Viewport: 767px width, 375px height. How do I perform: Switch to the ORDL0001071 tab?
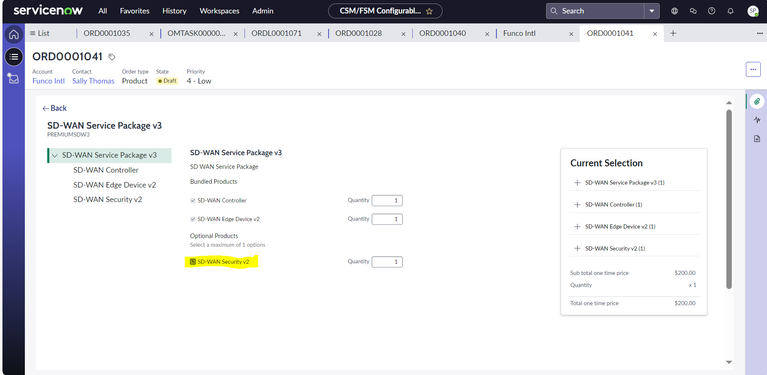pos(276,33)
